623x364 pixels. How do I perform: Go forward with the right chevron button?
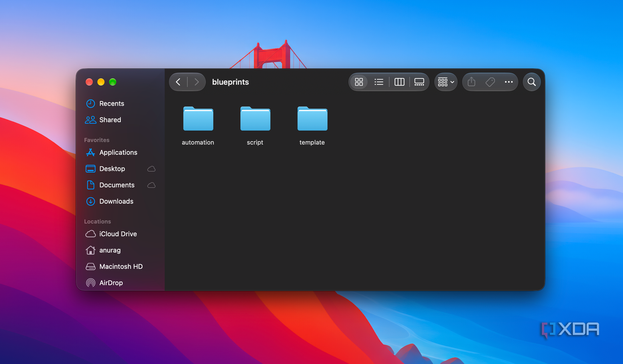[196, 82]
